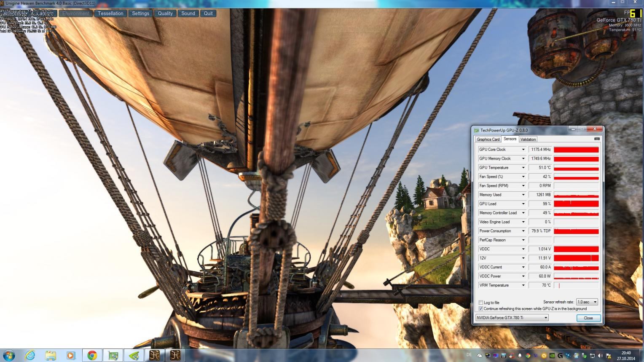
Task: Open the Action Center flag icon
Action: [608, 355]
